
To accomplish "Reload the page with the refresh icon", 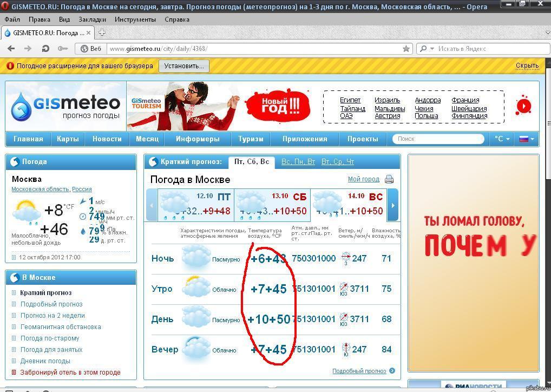I will click(x=45, y=49).
